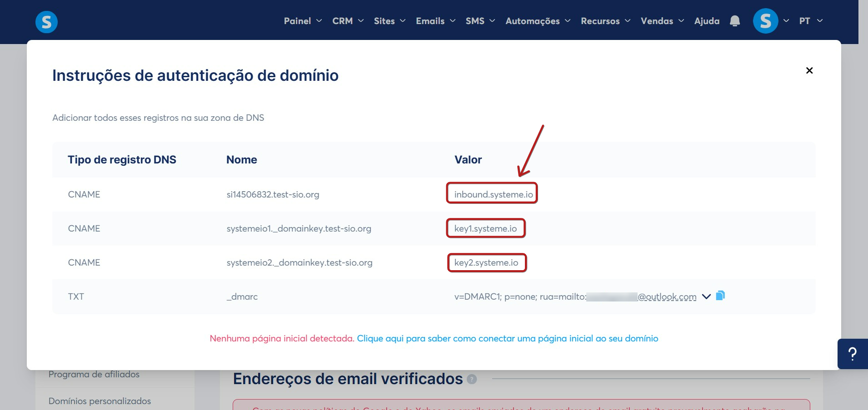
Task: Click the Nome column header
Action: pos(242,160)
